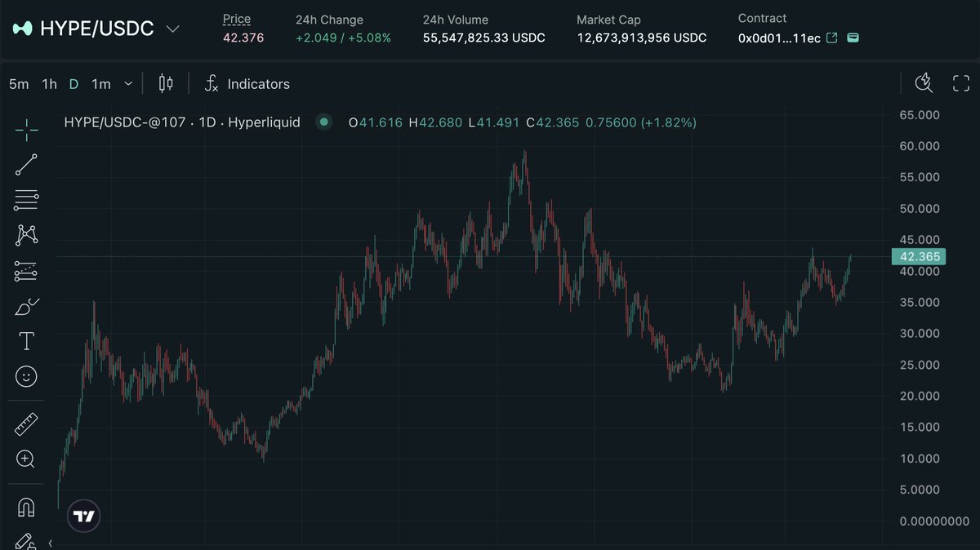Switch to the 1m timeframe
The height and width of the screenshot is (550, 980).
(x=101, y=84)
